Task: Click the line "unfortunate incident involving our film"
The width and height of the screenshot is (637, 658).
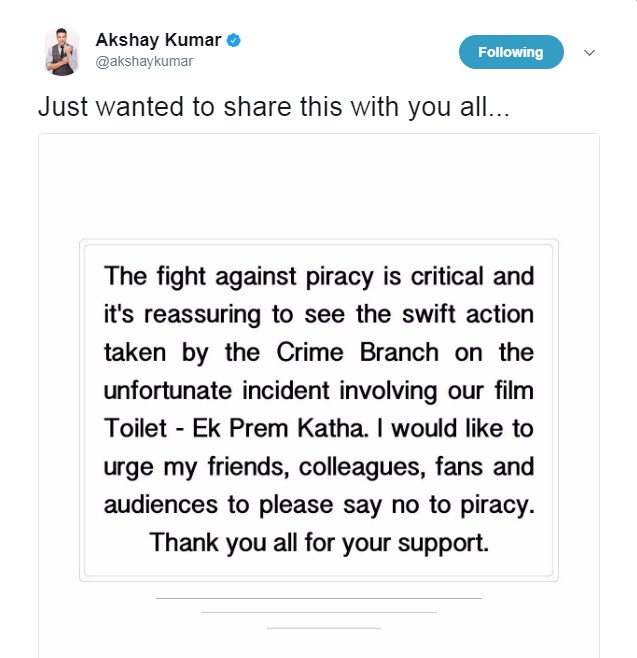Action: (319, 390)
